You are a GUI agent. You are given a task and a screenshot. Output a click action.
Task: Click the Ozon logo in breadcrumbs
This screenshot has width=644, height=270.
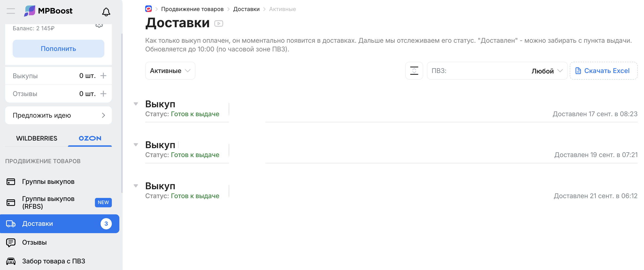148,9
